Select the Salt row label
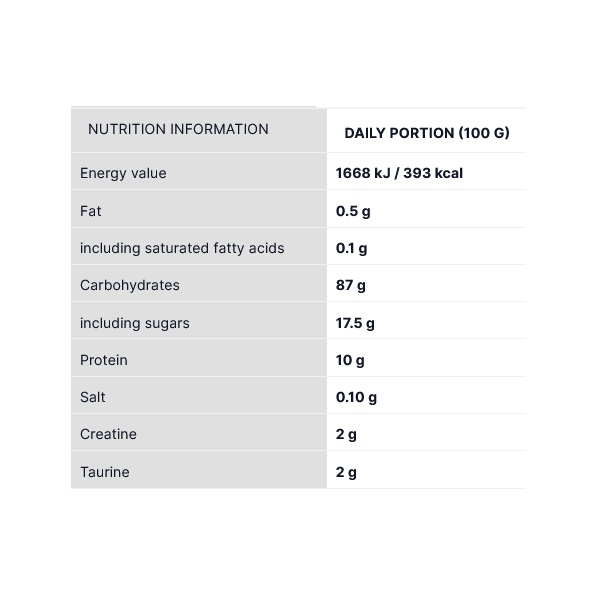 pos(93,397)
